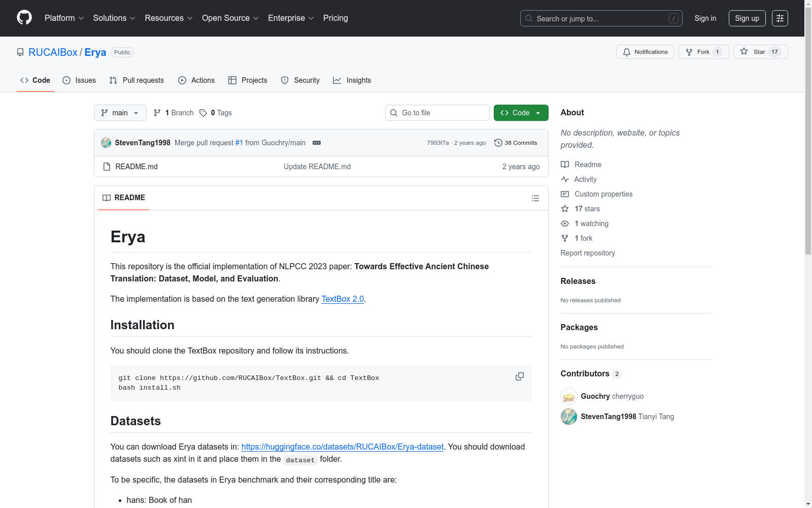Image resolution: width=812 pixels, height=508 pixels.
Task: Click the Sign up button
Action: (747, 18)
